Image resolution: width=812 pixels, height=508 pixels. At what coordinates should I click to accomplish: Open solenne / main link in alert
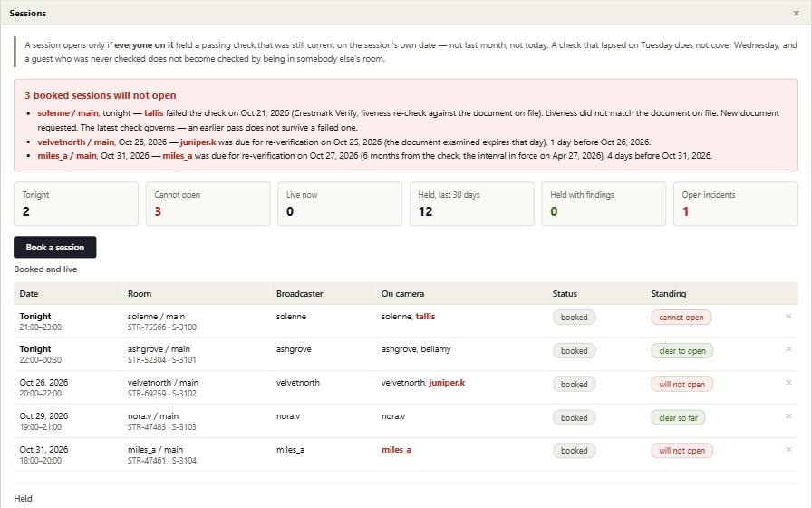[x=68, y=113]
